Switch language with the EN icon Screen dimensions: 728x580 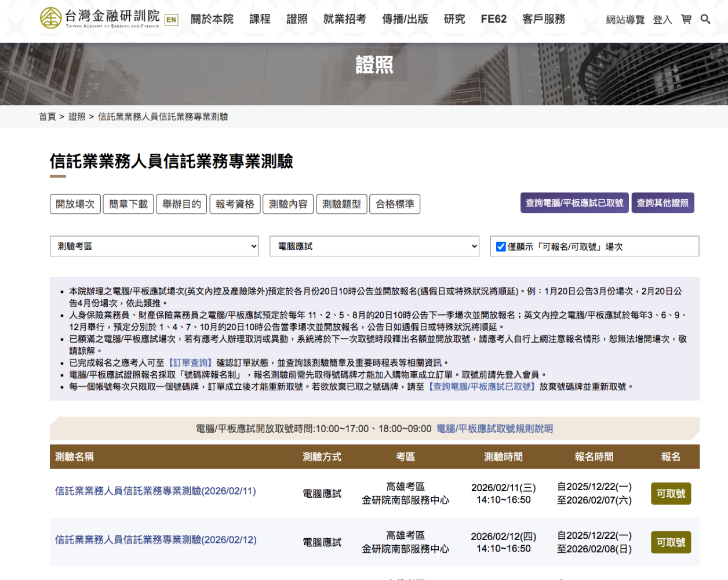point(171,20)
